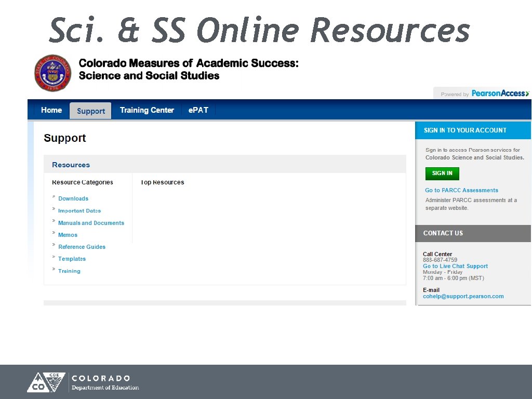Switch to the Training Center tab

click(147, 110)
